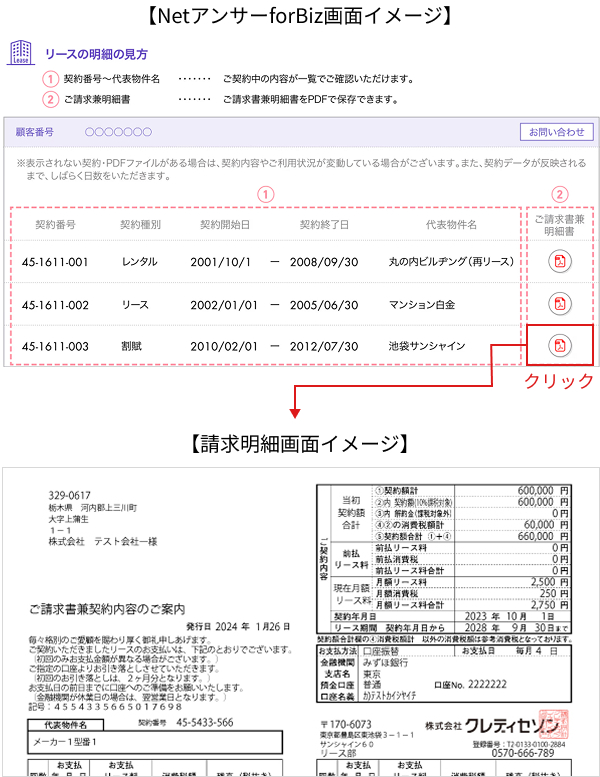
Task: Click the 顧客番号 field in header bar
Action: coord(35,132)
